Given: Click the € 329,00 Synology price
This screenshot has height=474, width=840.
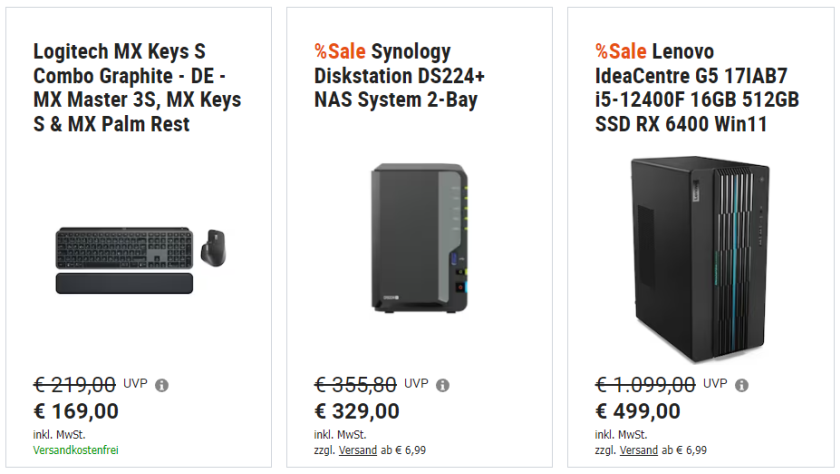Looking at the screenshot, I should (x=357, y=411).
